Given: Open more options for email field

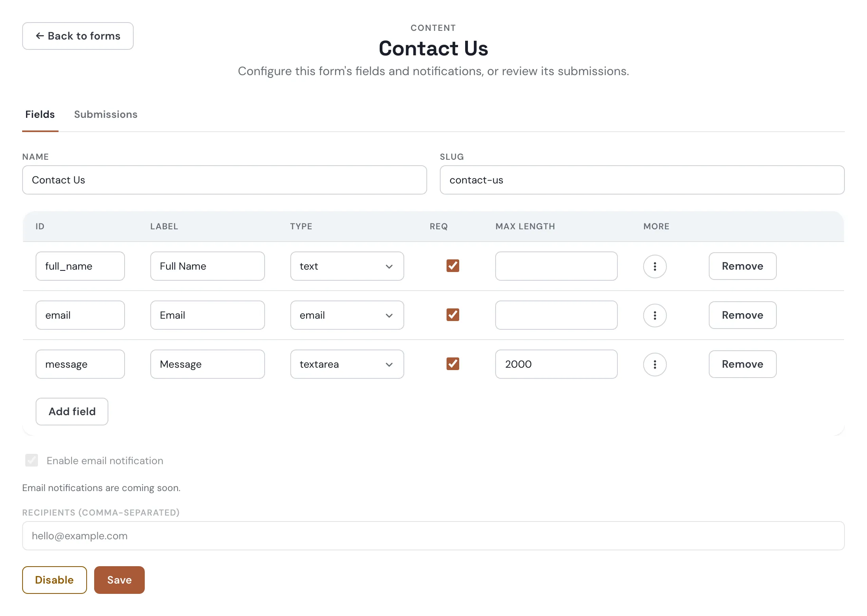Looking at the screenshot, I should (x=655, y=315).
